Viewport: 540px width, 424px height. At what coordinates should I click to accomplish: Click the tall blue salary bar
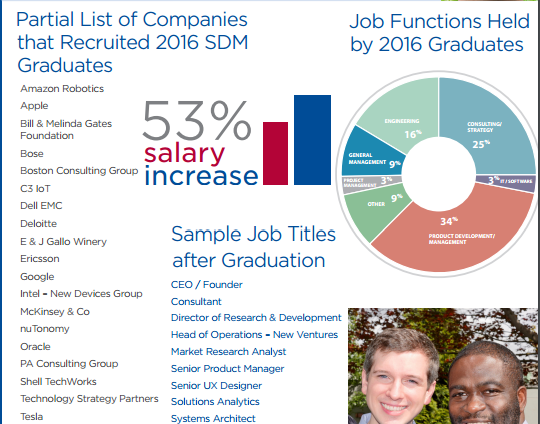tap(312, 140)
